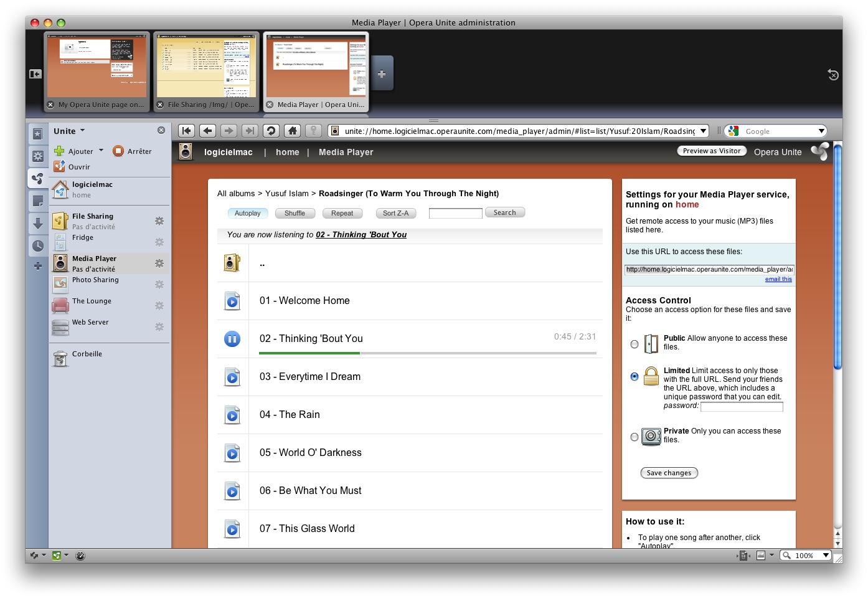Click the Forward arrow button
This screenshot has height=598, width=868.
229,131
